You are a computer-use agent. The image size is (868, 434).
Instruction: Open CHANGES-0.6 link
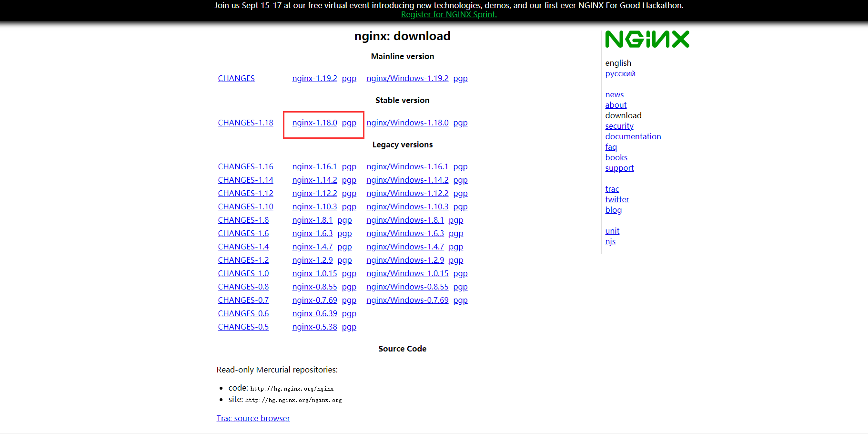[x=243, y=313]
